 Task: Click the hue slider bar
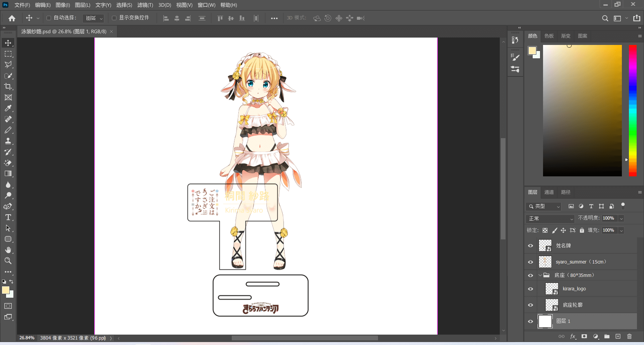(633, 111)
